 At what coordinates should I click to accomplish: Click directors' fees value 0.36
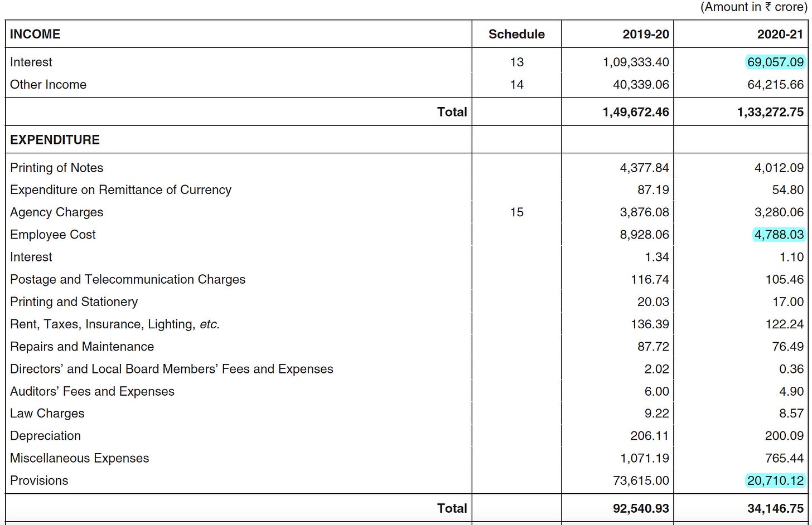792,369
